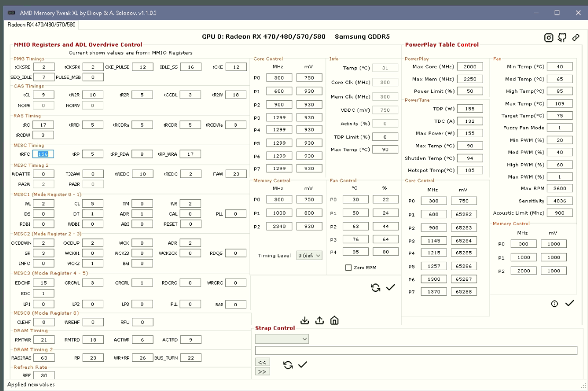Toggle the Zero RPM checkbox
This screenshot has width=588, height=391.
tap(349, 268)
